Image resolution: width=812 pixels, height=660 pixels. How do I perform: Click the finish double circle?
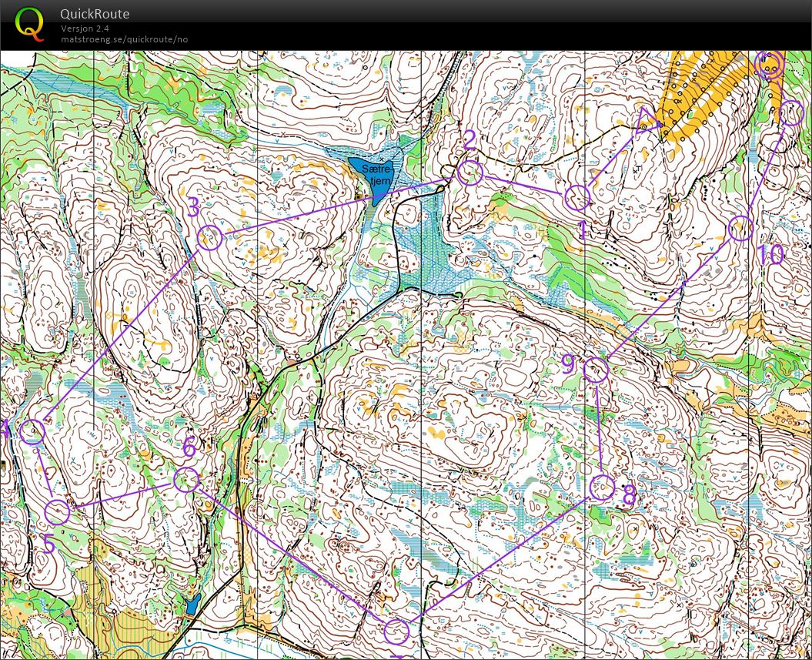(x=769, y=64)
